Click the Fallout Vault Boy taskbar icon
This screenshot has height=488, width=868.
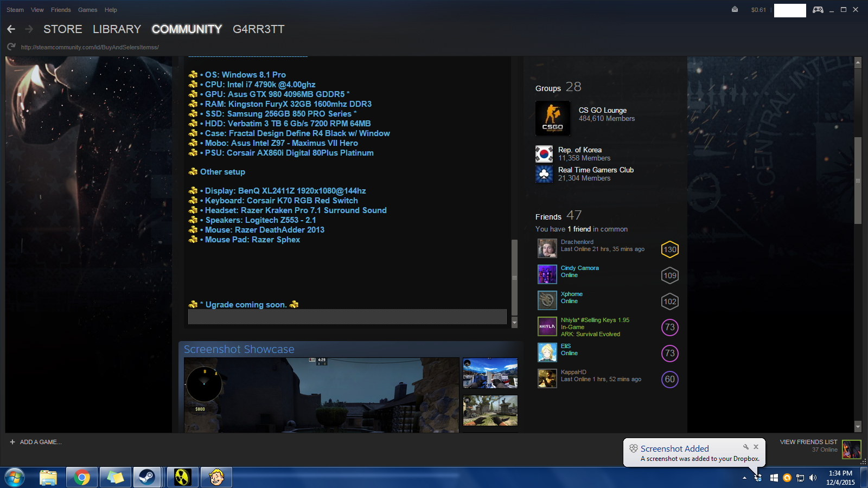point(216,477)
